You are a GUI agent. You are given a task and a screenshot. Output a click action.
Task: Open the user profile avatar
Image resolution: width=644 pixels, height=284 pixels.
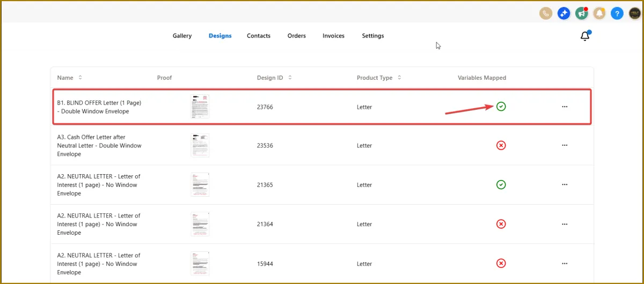click(x=635, y=13)
